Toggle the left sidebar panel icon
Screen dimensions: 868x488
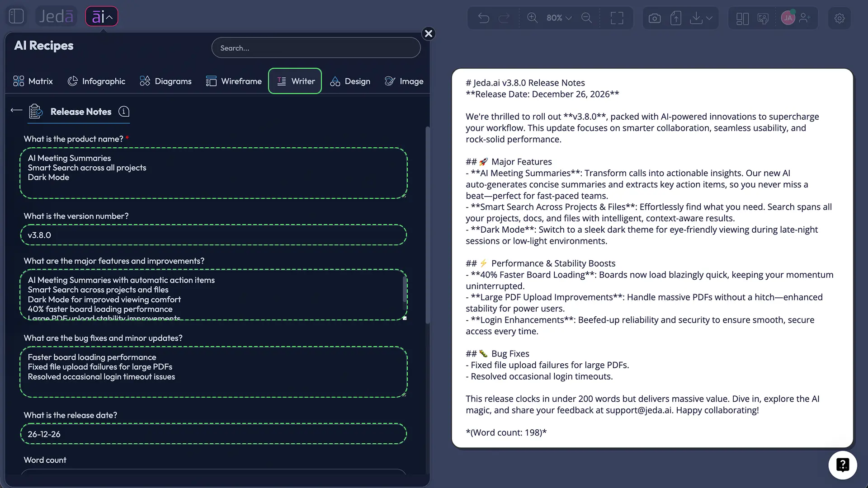[16, 16]
